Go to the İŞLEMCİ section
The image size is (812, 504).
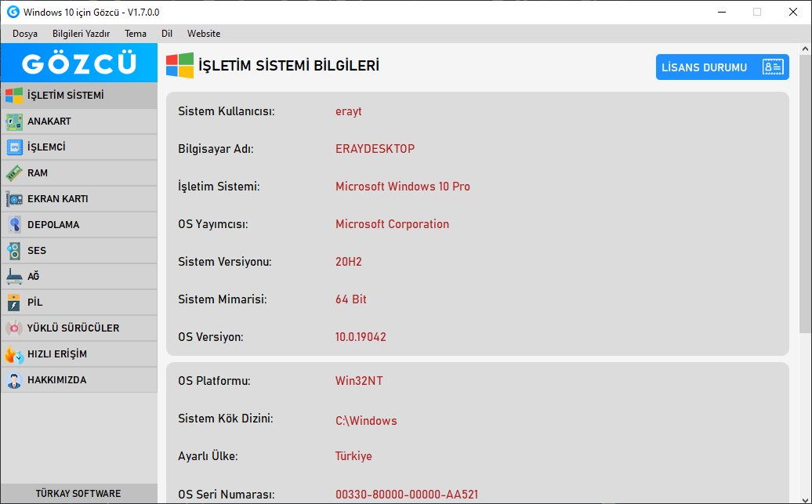click(78, 147)
